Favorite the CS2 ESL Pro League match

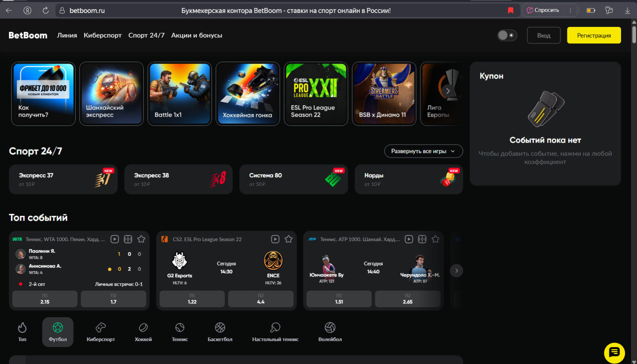289,239
